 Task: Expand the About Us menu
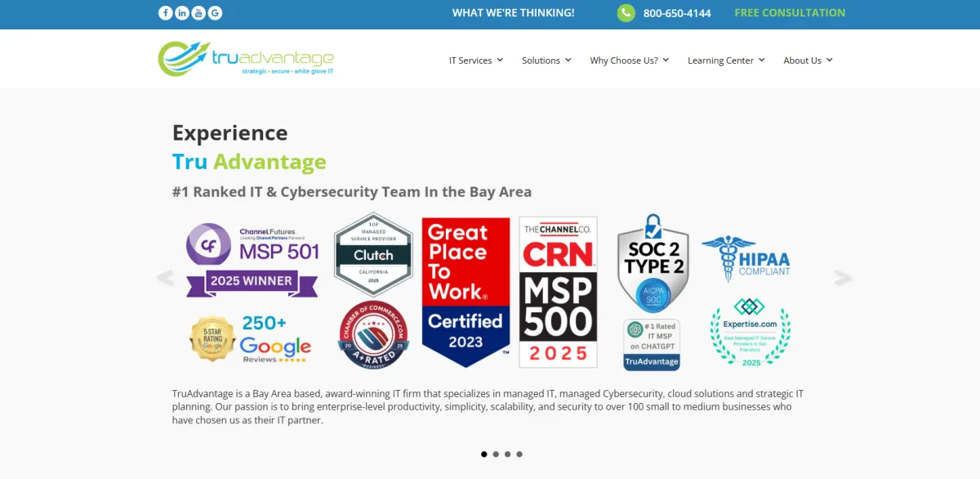point(808,60)
